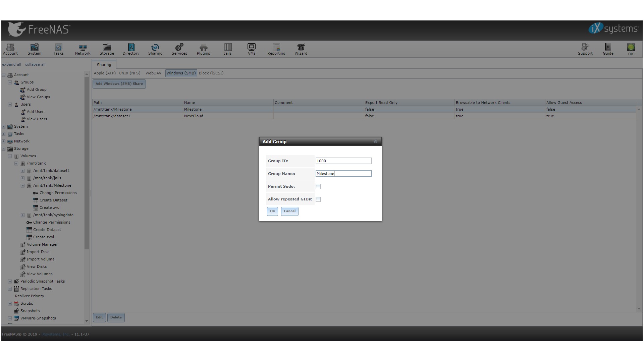
Task: Collapse the Groups tree node
Action: (x=10, y=82)
